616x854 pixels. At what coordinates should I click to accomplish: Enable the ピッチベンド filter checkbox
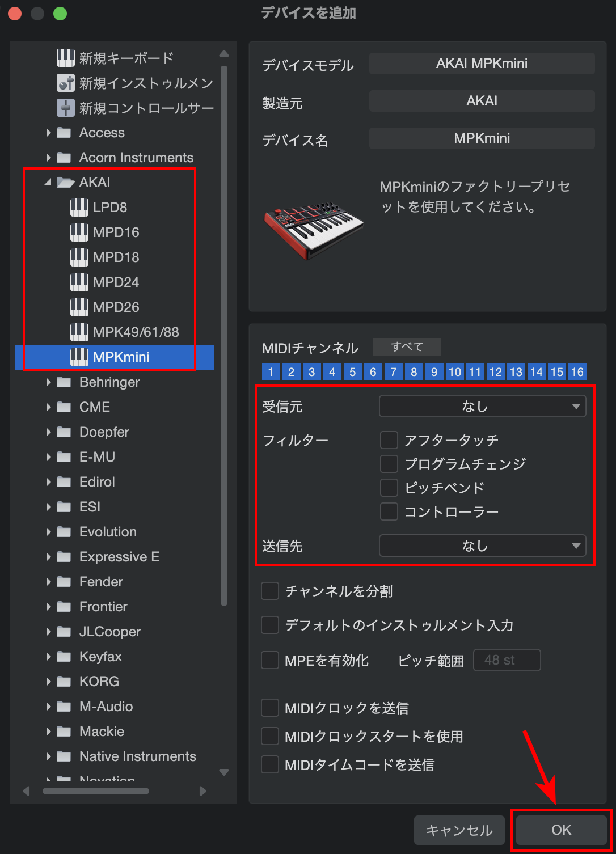tap(389, 488)
